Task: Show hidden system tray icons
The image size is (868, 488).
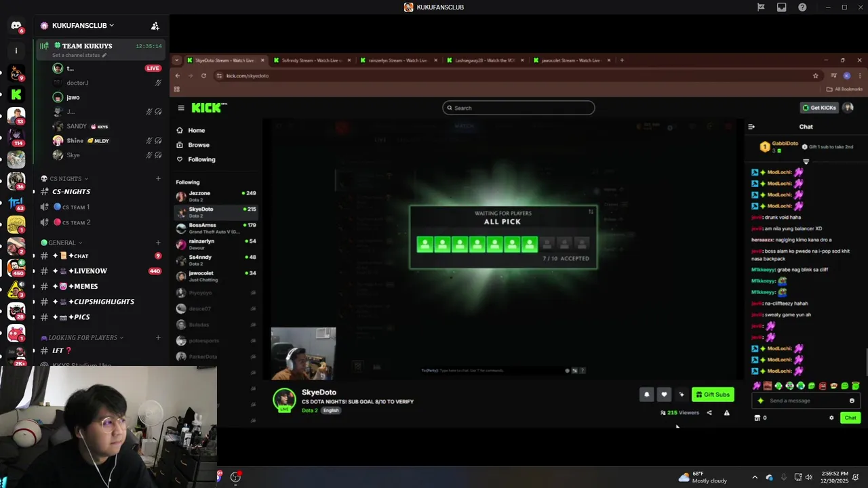Action: pyautogui.click(x=755, y=477)
